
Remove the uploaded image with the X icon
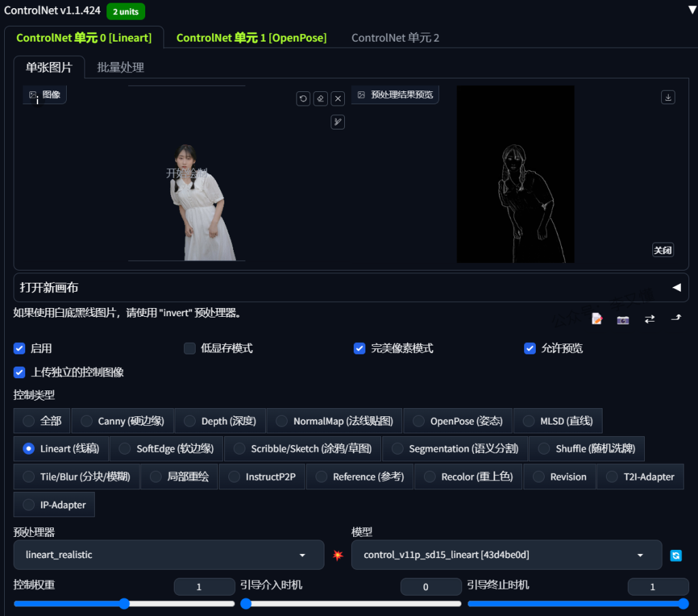coord(337,99)
